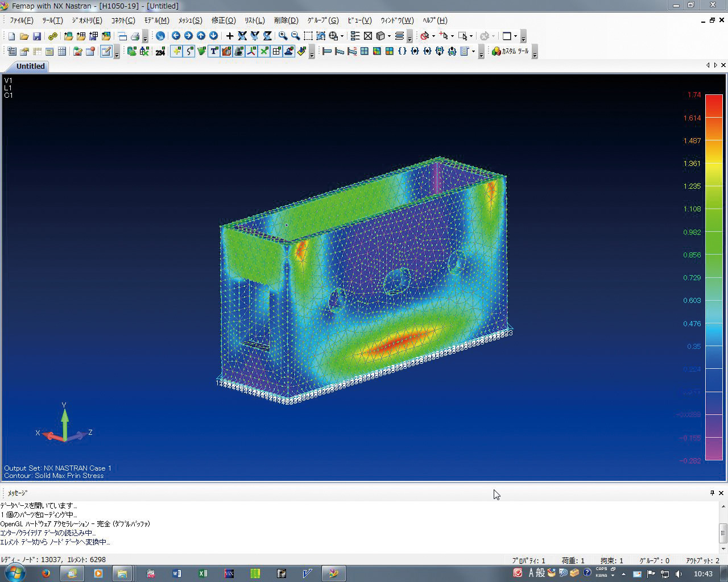This screenshot has width=728, height=582.
Task: Click the カスタム ツール button
Action: 510,51
